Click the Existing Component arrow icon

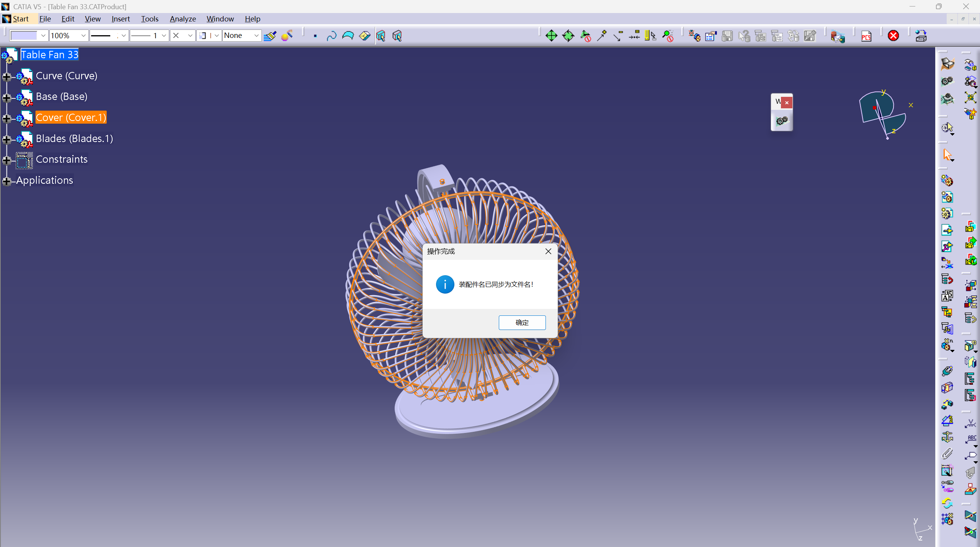[x=947, y=230]
